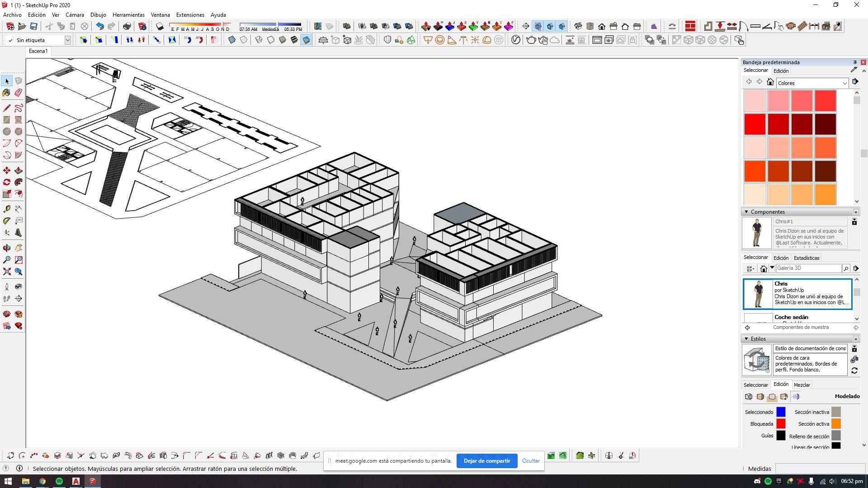Select the Paint Bucket tool
This screenshot has height=488, width=868.
[7, 93]
